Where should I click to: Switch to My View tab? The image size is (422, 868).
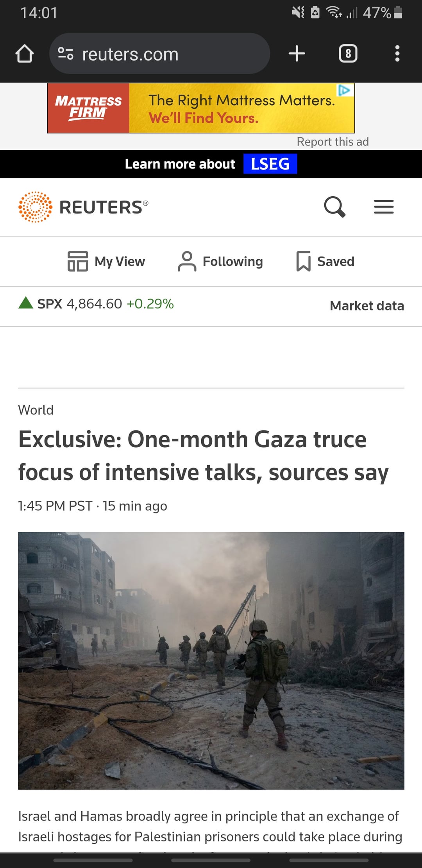pos(106,261)
